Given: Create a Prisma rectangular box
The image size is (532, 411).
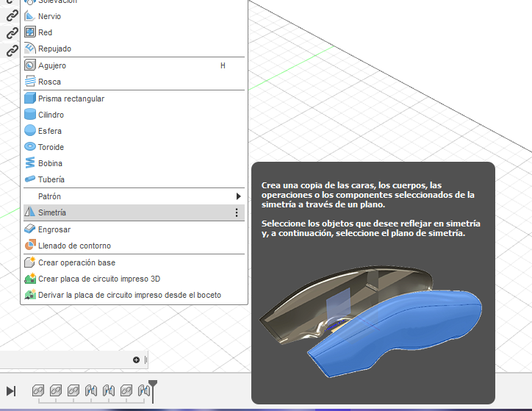Looking at the screenshot, I should coord(134,99).
